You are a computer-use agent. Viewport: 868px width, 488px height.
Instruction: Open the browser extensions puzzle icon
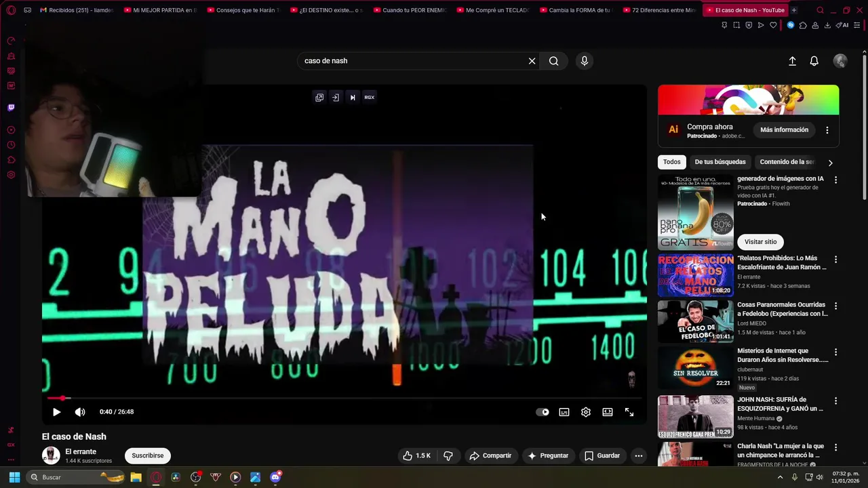point(803,25)
